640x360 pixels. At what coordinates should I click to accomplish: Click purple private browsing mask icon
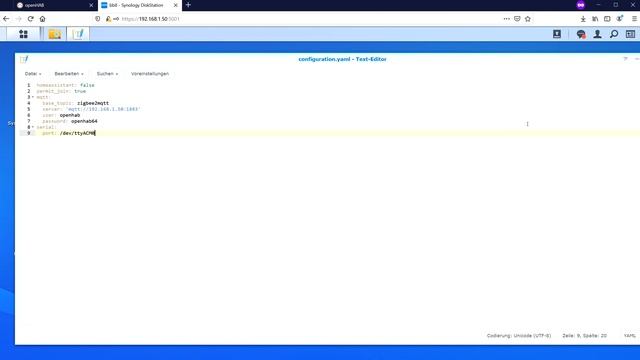[581, 5]
